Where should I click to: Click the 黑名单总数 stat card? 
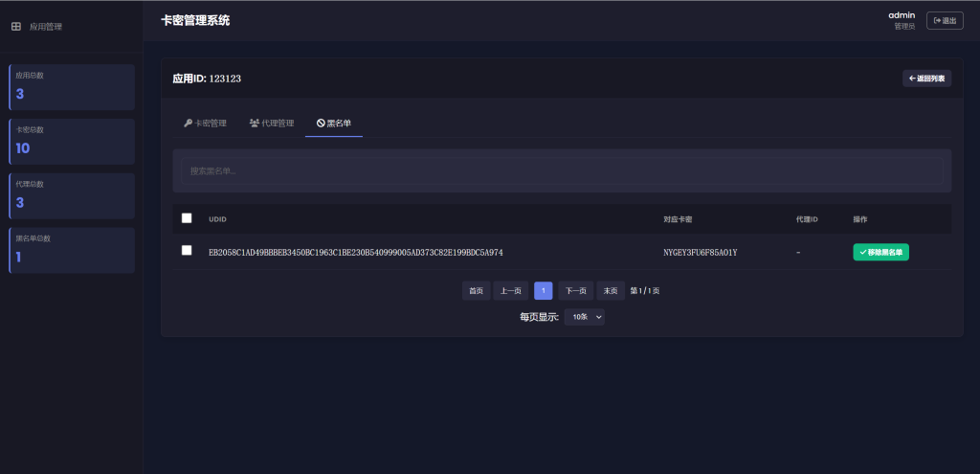72,250
